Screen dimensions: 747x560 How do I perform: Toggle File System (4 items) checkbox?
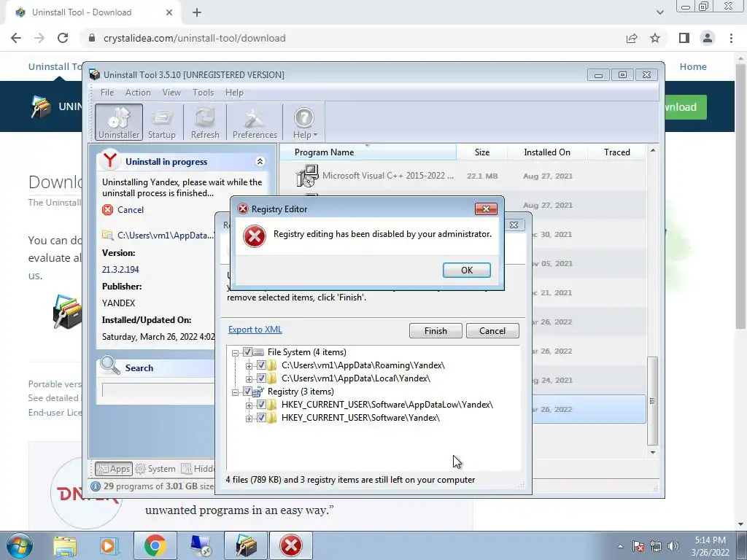tap(247, 352)
